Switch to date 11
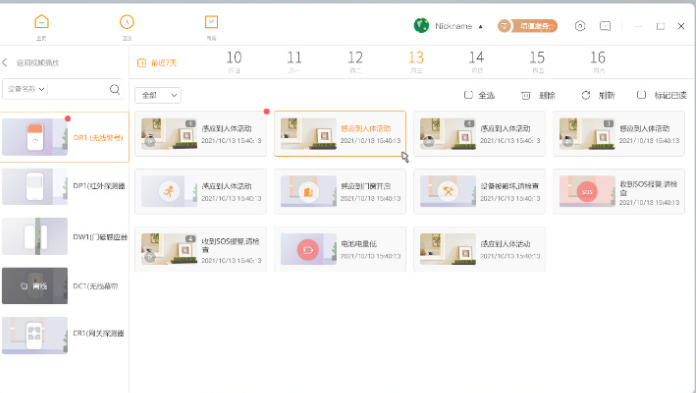This screenshot has height=393, width=696. point(294,61)
